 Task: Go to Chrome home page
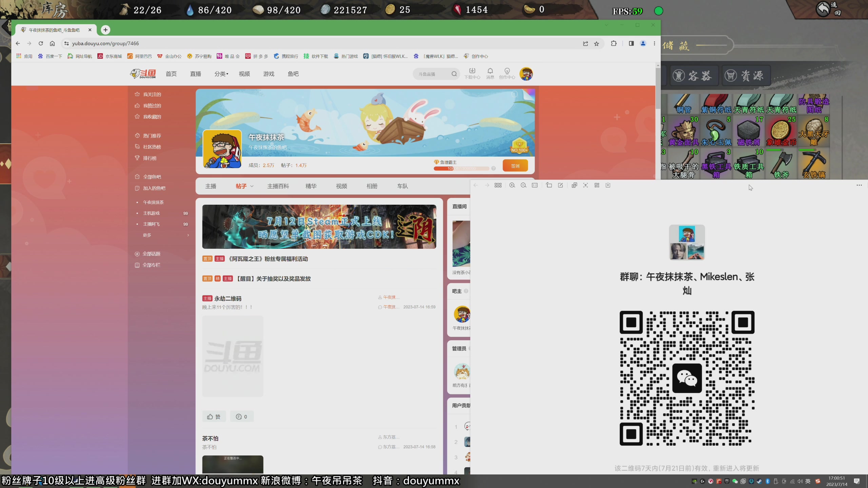[x=52, y=43]
